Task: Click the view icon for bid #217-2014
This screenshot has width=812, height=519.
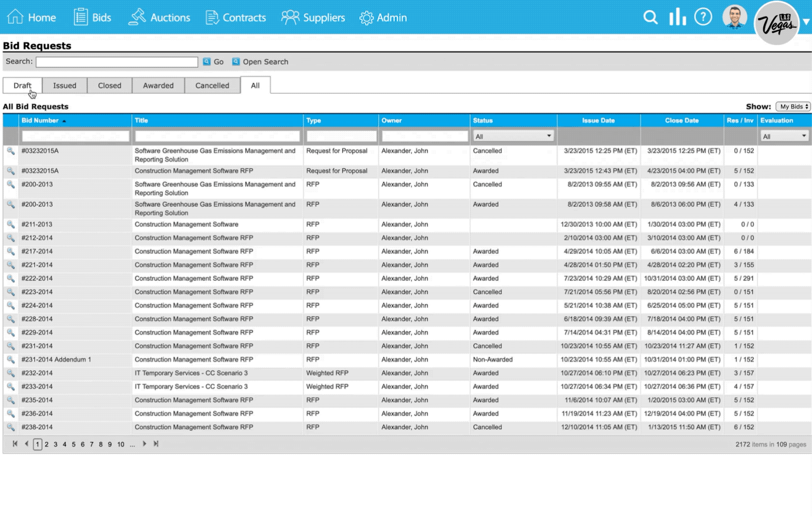Action: click(11, 252)
